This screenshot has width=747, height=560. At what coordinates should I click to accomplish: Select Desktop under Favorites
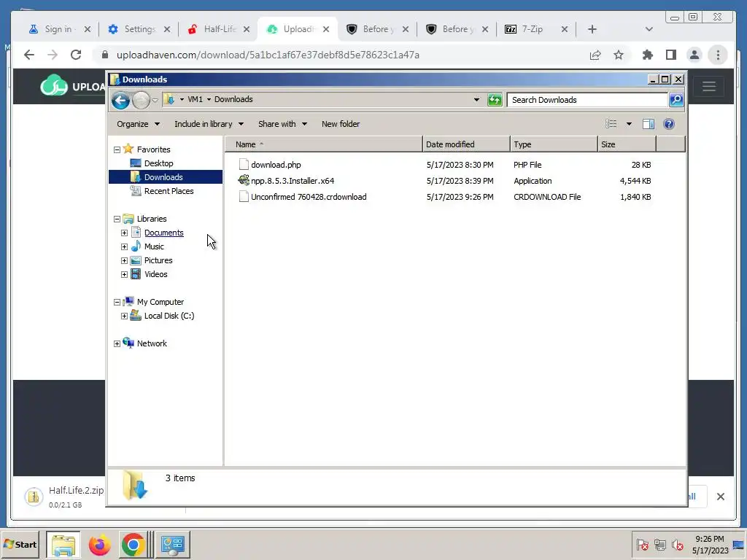[x=158, y=163]
